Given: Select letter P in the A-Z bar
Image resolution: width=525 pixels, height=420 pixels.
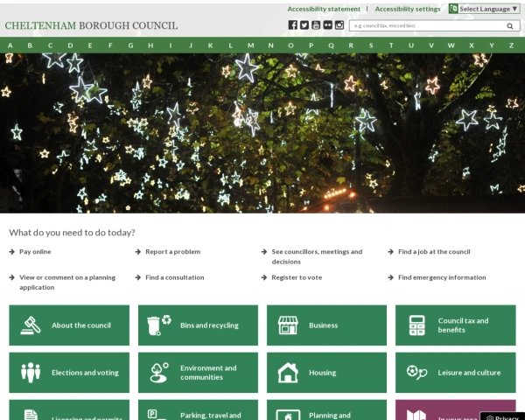Looking at the screenshot, I should 311,45.
